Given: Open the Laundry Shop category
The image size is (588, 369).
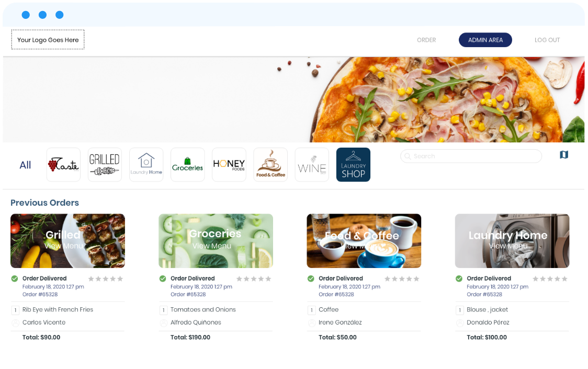Looking at the screenshot, I should tap(353, 165).
